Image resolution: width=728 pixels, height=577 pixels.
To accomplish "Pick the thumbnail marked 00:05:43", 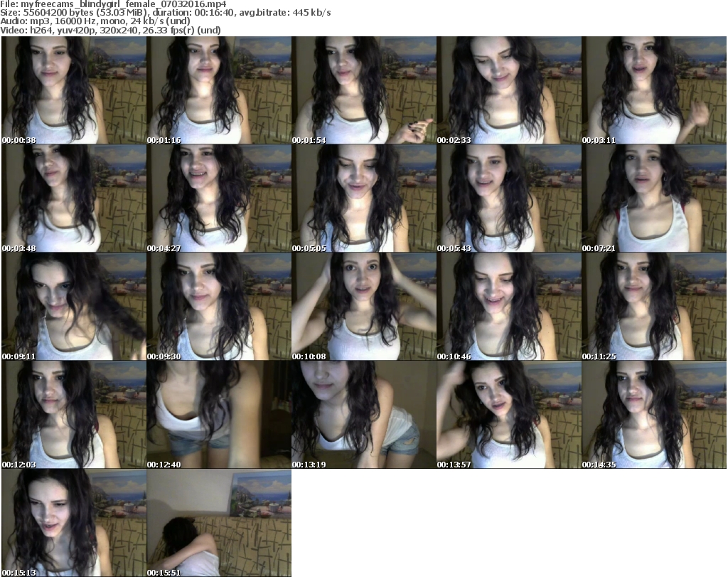I will [x=509, y=198].
